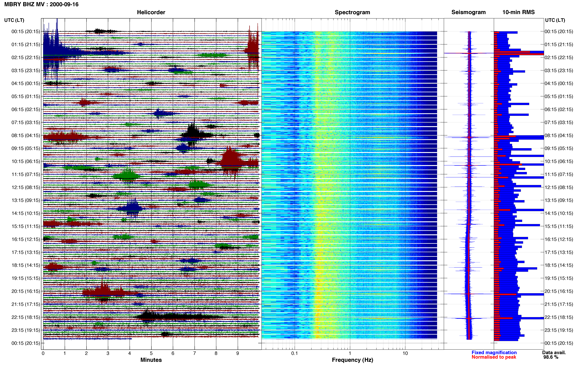Click the "10-min RMS" panel heading
Screen dimensions: 588x368
518,12
